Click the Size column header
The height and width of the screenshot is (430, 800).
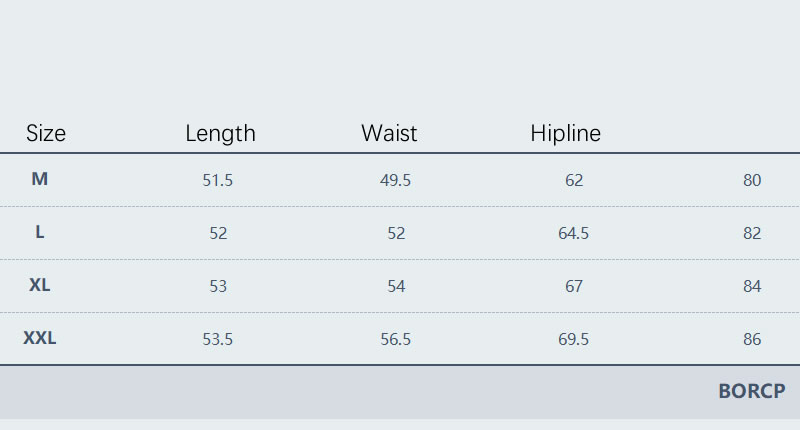[x=46, y=133]
